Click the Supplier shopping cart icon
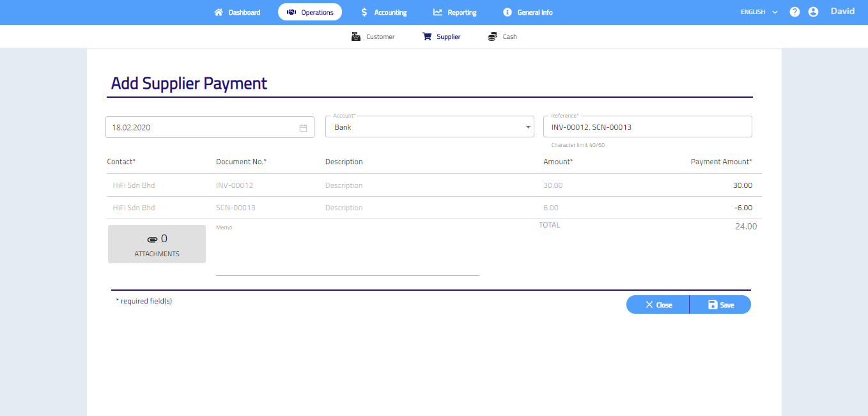868x416 pixels. (x=427, y=36)
